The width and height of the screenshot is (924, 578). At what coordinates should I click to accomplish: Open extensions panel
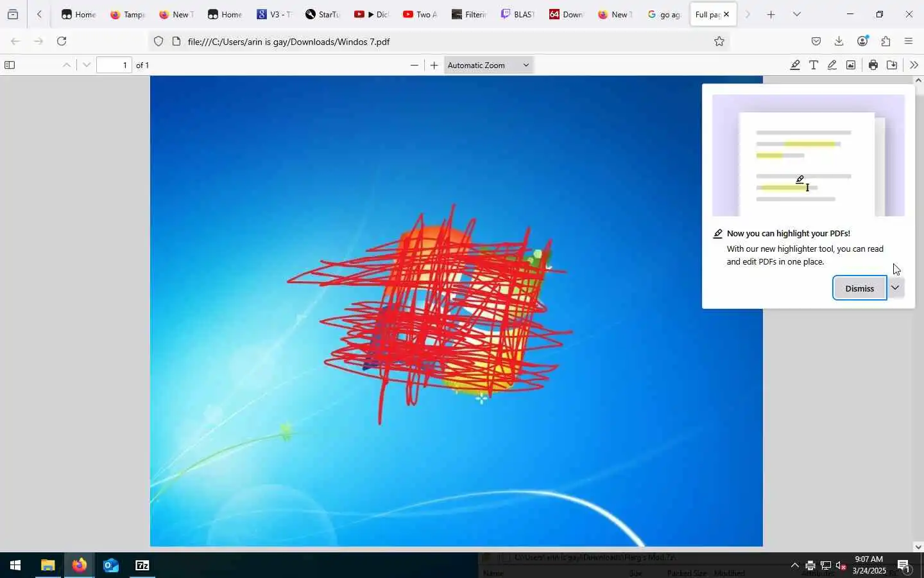(x=886, y=41)
